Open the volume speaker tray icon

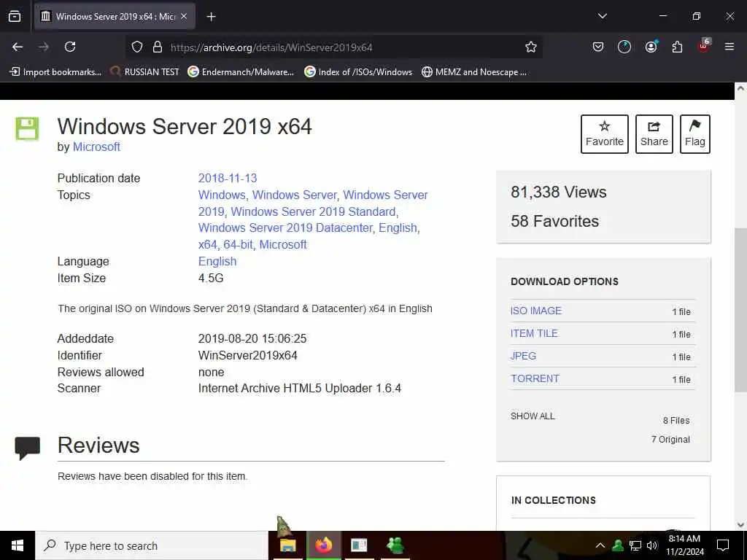click(651, 545)
